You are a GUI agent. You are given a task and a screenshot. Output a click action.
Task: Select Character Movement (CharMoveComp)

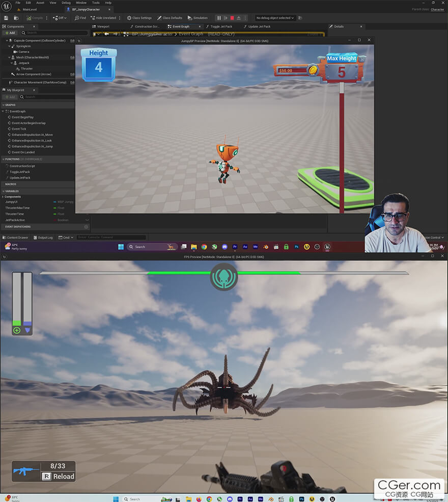[37, 83]
